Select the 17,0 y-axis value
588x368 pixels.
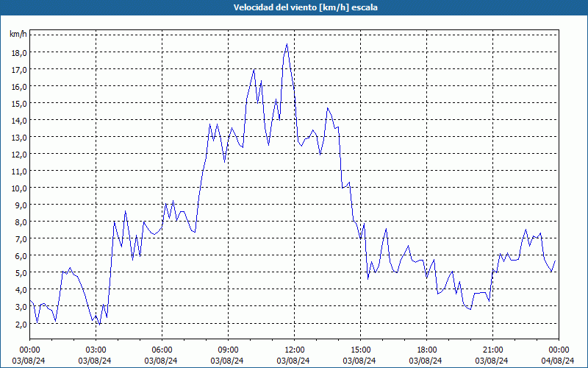(x=19, y=69)
